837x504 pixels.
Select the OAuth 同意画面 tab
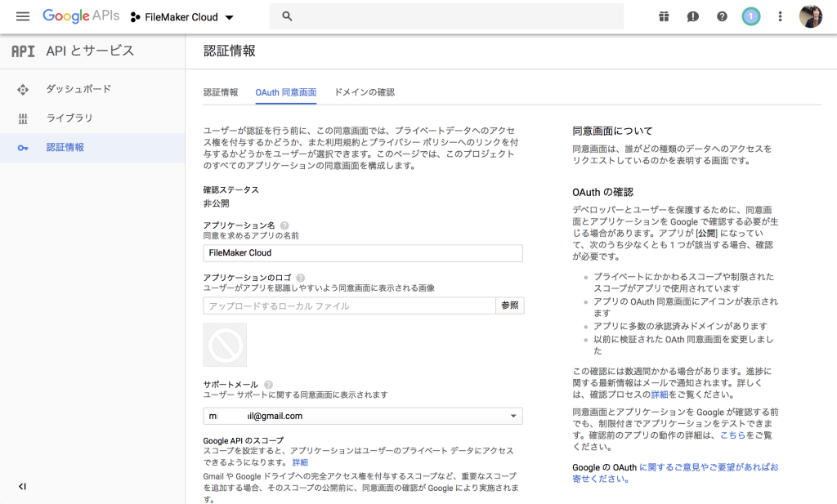tap(285, 92)
